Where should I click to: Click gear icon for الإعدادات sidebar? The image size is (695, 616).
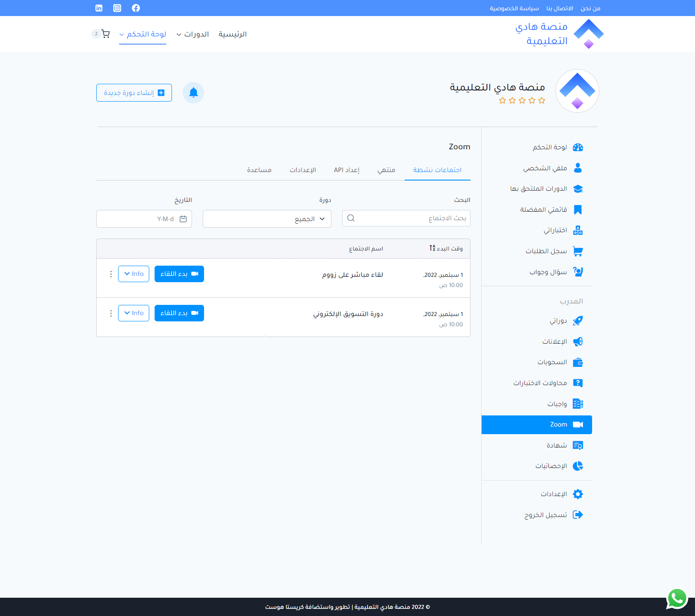578,494
